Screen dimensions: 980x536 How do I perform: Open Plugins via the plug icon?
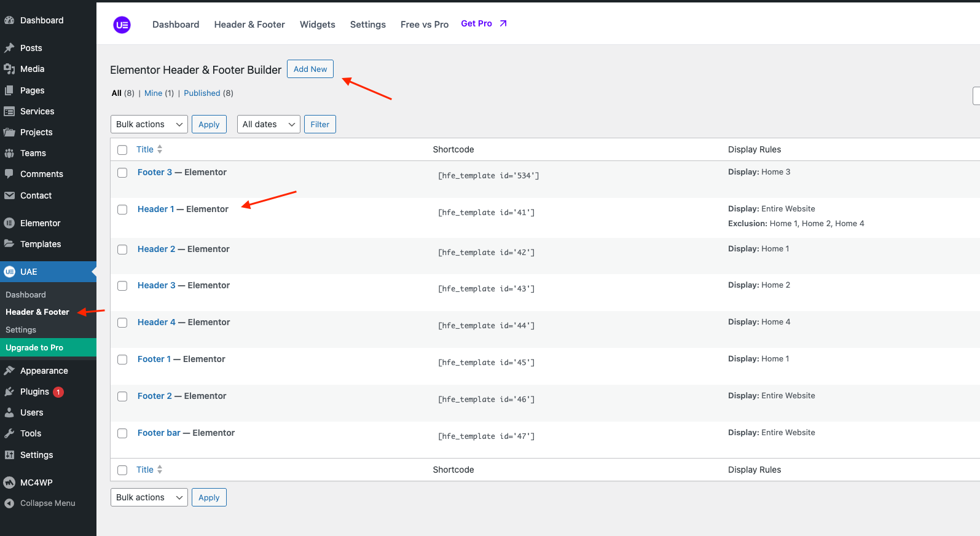(x=9, y=392)
